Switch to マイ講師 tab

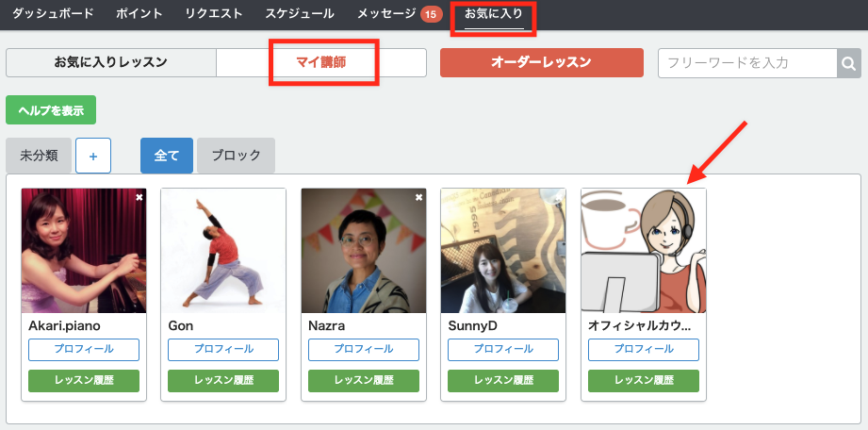pos(321,62)
